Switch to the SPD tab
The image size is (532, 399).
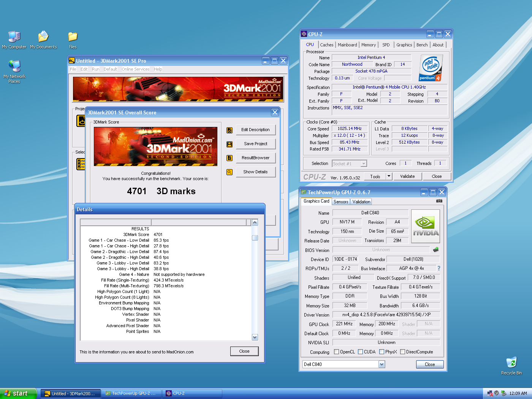pos(386,45)
